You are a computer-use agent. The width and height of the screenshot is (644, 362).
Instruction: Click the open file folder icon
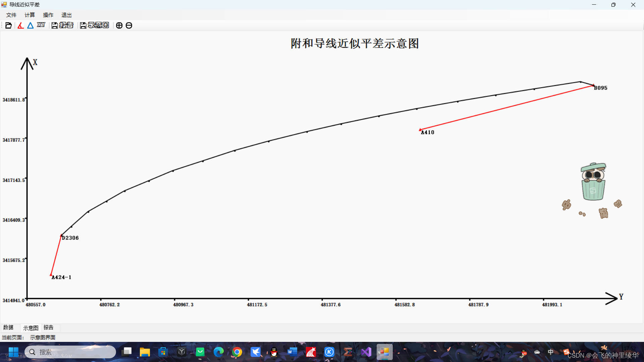8,25
